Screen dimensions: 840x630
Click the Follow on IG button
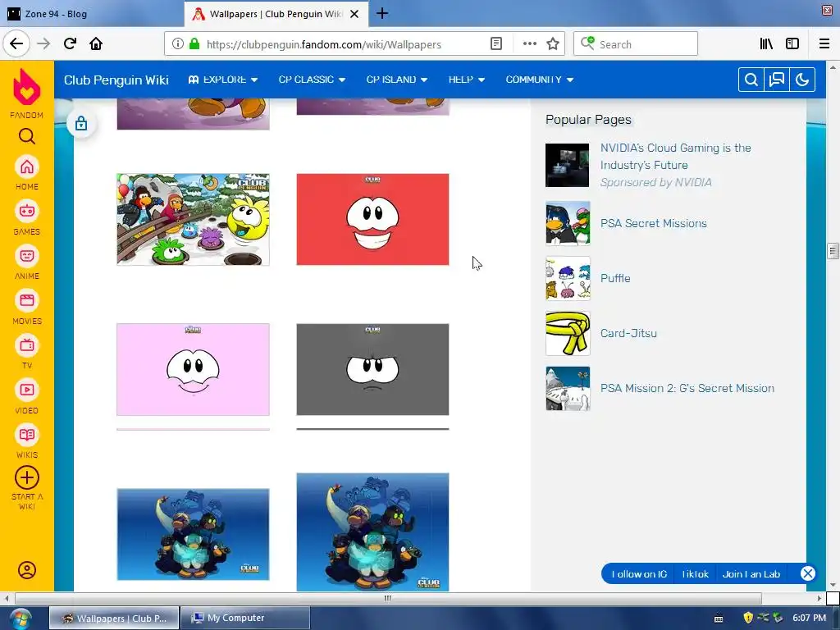639,574
